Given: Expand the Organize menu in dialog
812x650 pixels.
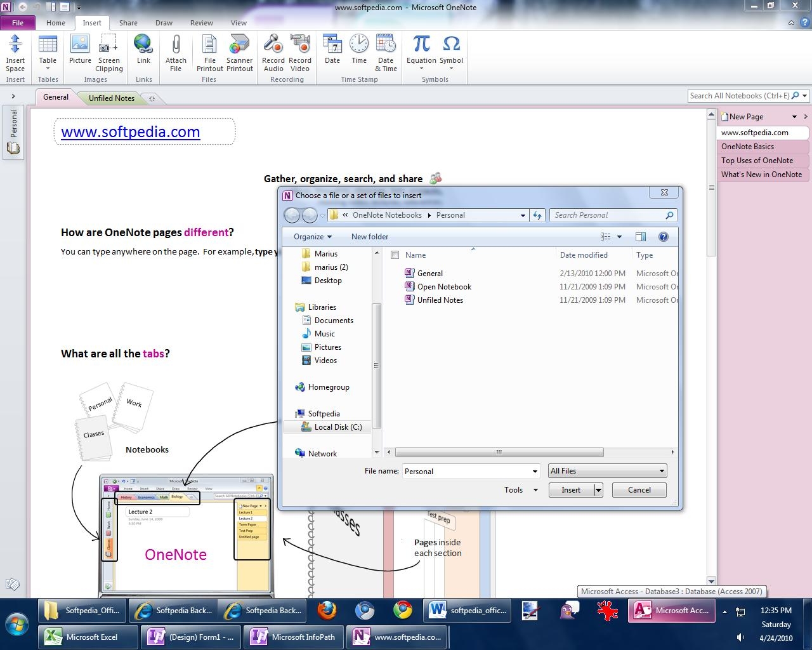Looking at the screenshot, I should 312,237.
